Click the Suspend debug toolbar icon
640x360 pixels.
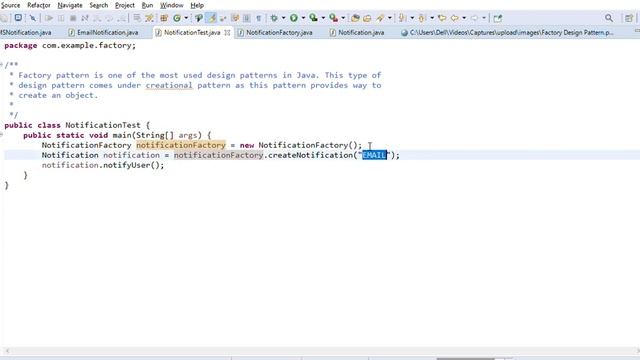click(x=61, y=18)
